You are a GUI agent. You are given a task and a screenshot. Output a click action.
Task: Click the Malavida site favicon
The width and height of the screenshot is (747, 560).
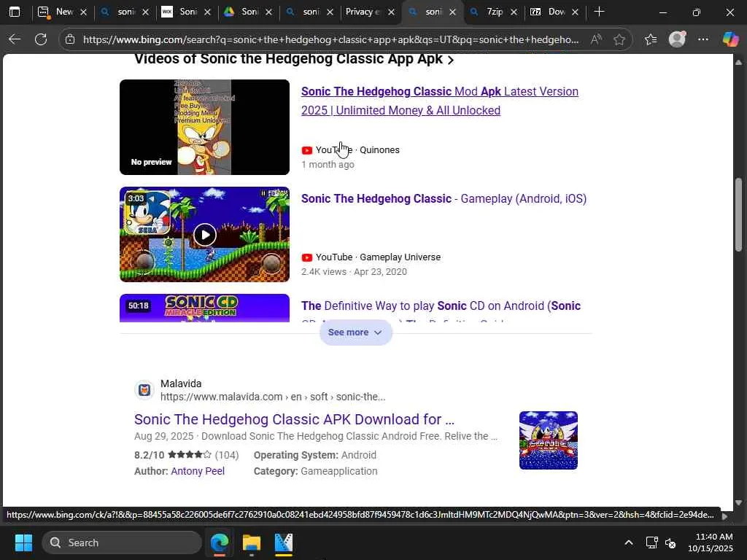pyautogui.click(x=144, y=391)
